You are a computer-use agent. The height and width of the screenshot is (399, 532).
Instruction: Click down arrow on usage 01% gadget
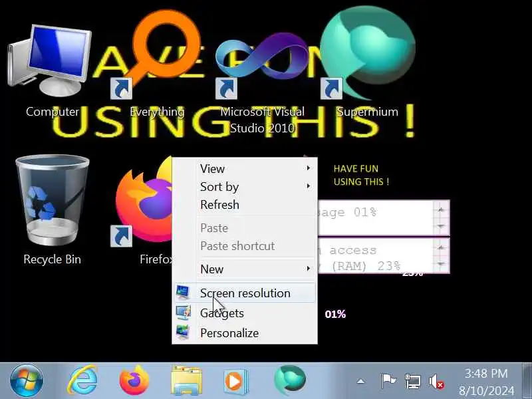pyautogui.click(x=441, y=226)
